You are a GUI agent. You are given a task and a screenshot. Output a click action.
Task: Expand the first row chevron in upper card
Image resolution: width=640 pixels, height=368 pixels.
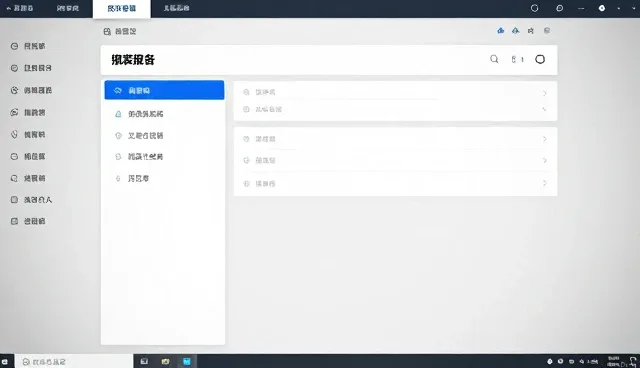coord(544,93)
